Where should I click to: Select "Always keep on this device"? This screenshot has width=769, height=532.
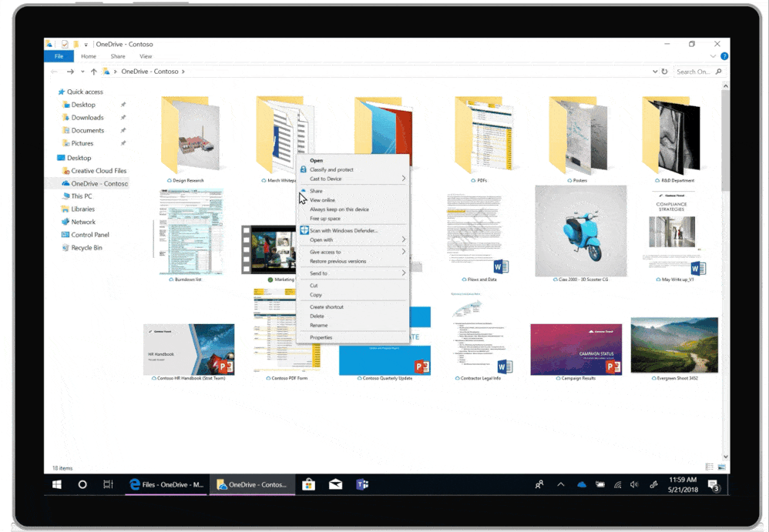pyautogui.click(x=340, y=209)
